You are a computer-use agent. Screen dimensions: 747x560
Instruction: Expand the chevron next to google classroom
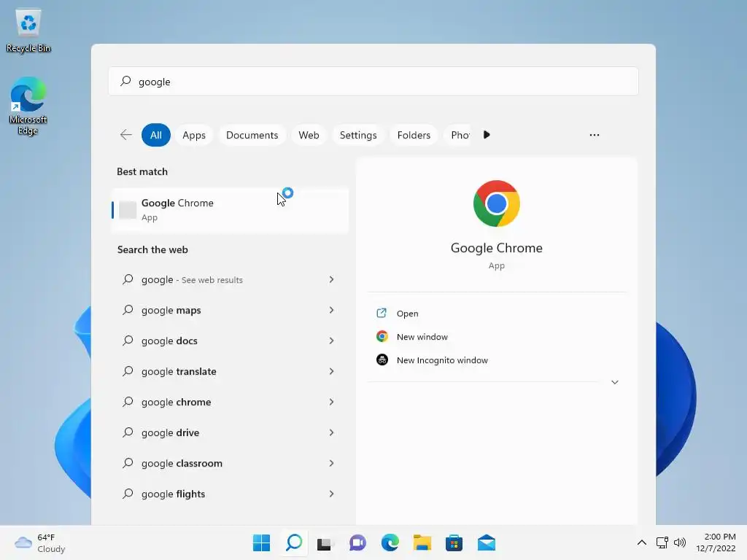(x=332, y=463)
